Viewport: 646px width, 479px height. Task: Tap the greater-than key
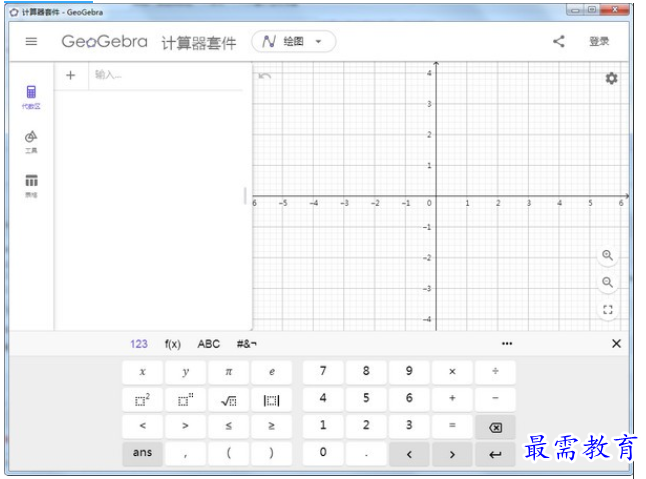185,426
